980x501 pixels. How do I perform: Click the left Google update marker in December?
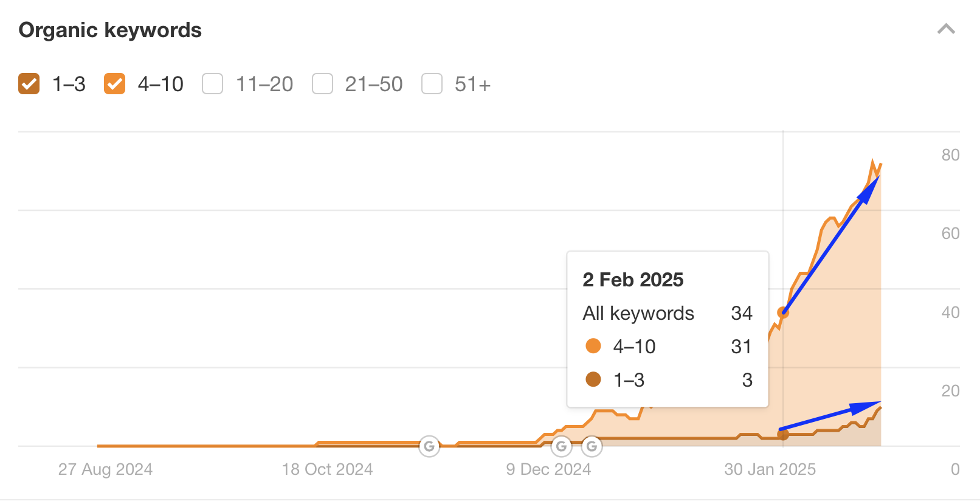561,447
